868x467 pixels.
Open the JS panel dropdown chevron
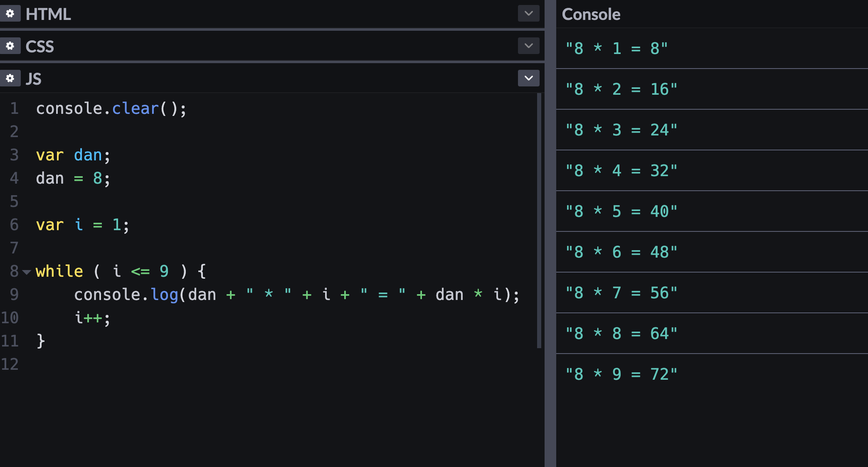pos(528,78)
